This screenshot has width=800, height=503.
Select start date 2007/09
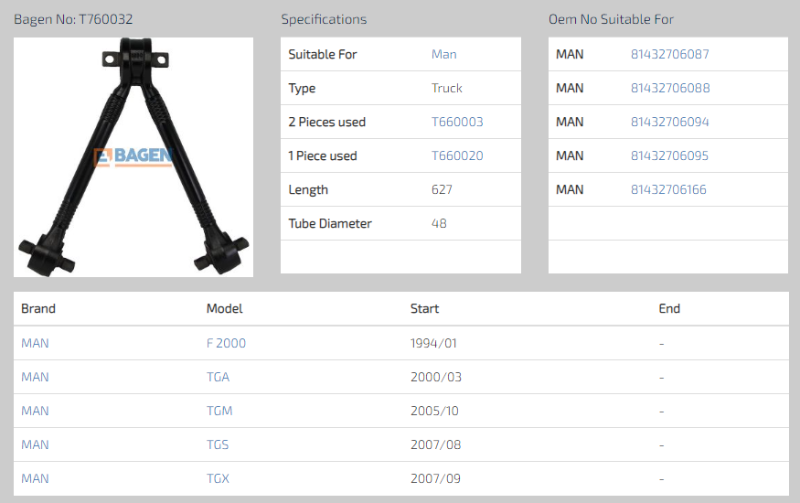click(436, 479)
